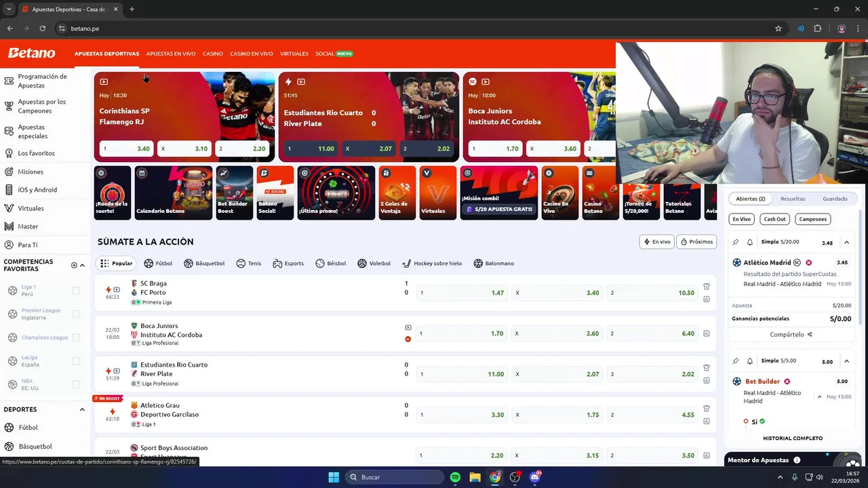Check the Premier League Inglaterra checkbox
This screenshot has width=868, height=488.
pyautogui.click(x=76, y=314)
